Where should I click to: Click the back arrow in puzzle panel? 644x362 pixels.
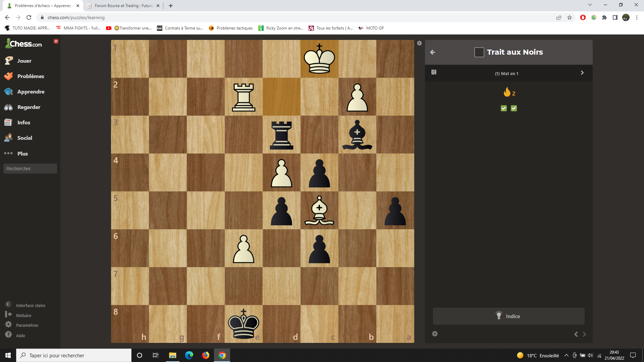point(433,52)
